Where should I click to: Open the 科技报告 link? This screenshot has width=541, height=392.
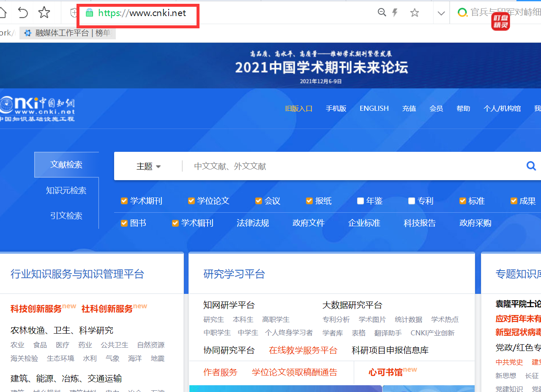(x=420, y=223)
